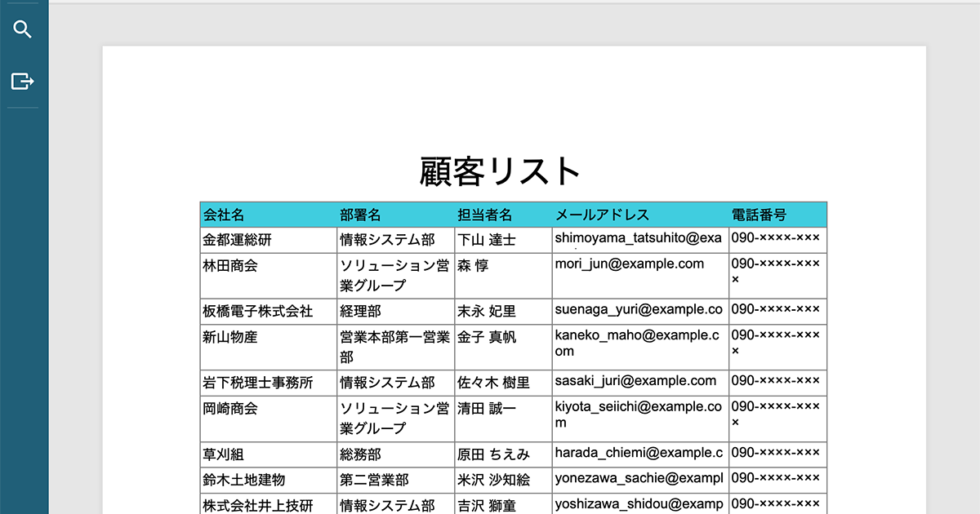Viewport: 980px width, 514px height.
Task: Select the 岩下税理士事務所 company cell
Action: click(253, 381)
